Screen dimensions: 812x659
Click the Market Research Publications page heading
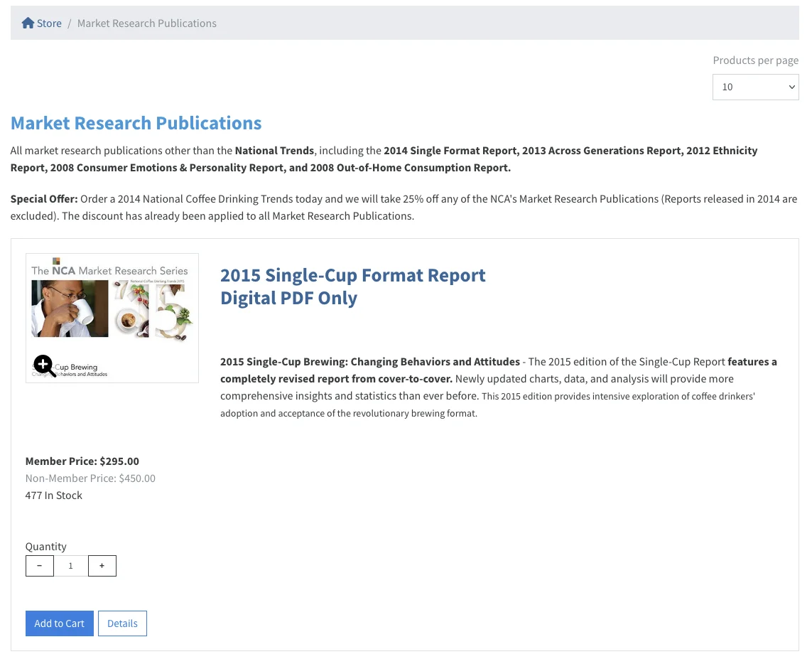(136, 123)
